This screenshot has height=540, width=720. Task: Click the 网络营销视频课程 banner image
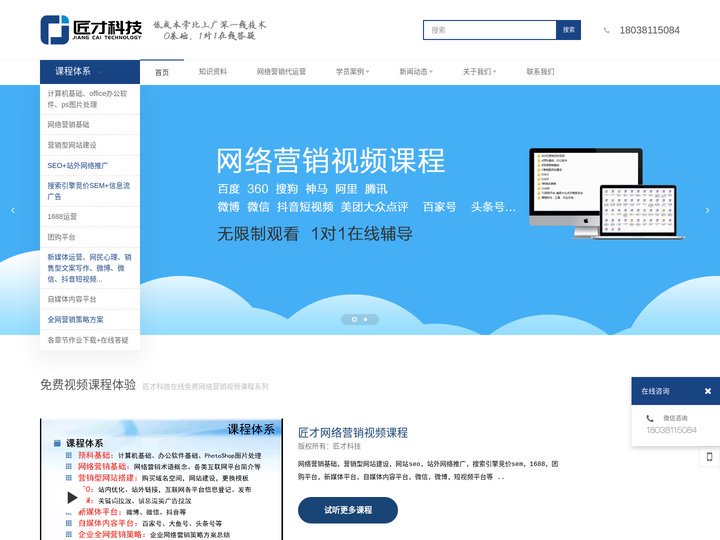tap(360, 210)
